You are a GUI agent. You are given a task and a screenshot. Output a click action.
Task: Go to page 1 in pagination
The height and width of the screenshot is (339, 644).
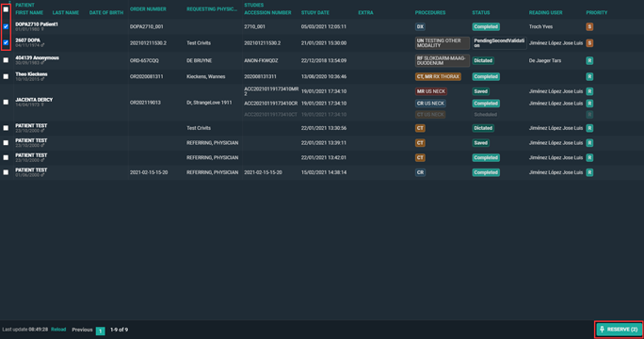point(100,331)
